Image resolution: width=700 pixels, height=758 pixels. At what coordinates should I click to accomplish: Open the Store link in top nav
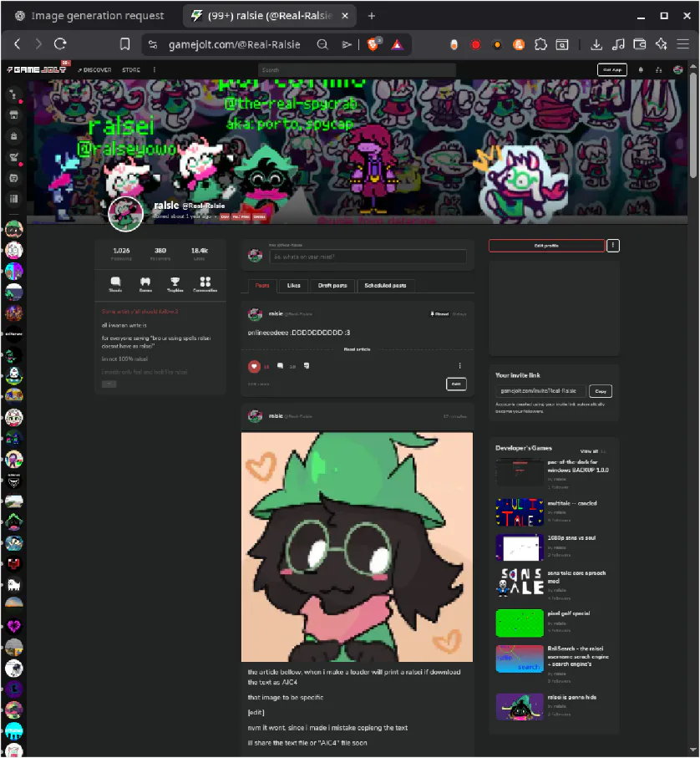click(131, 70)
